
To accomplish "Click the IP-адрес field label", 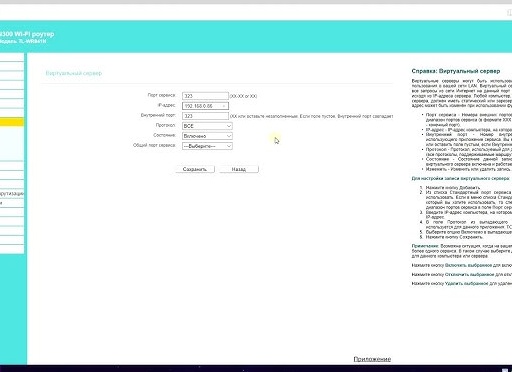I will coord(166,105).
